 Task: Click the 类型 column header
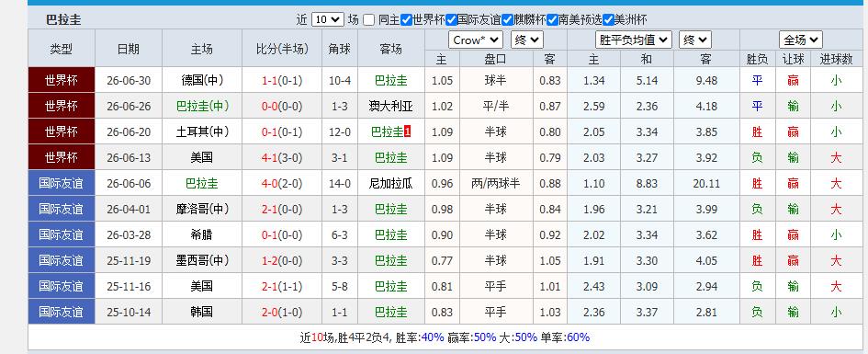click(x=62, y=49)
